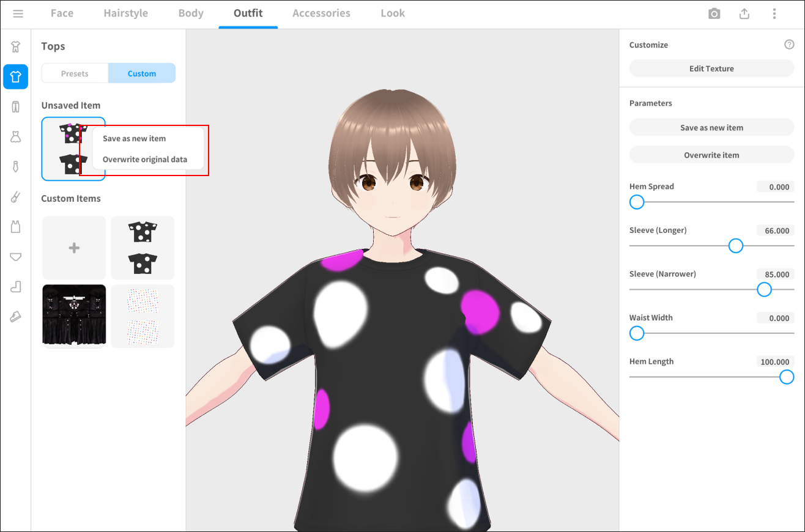The image size is (805, 532).
Task: Switch to the Presets toggle
Action: (x=75, y=73)
